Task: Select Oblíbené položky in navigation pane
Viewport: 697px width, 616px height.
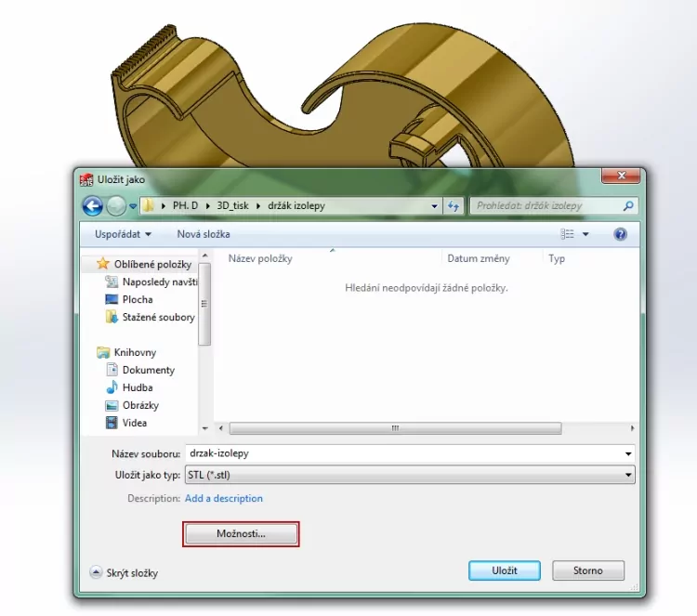Action: [x=152, y=264]
